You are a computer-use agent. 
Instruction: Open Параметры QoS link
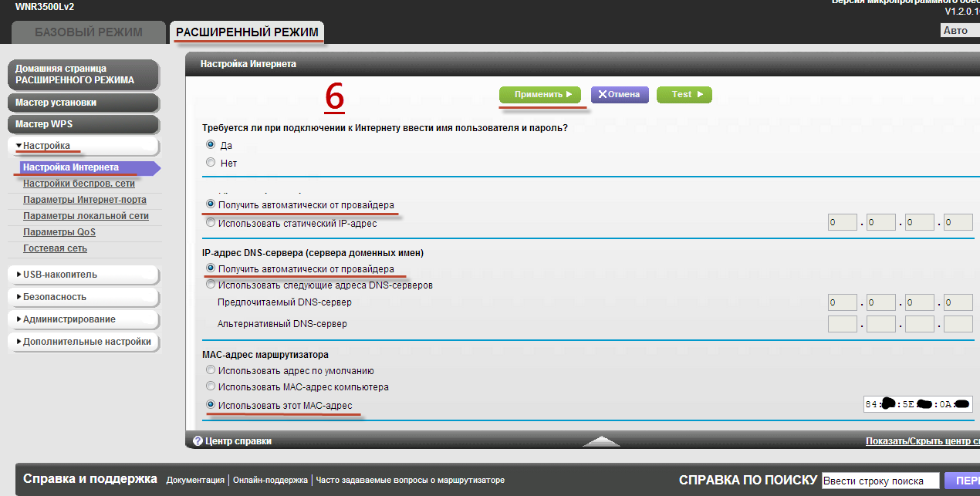59,232
